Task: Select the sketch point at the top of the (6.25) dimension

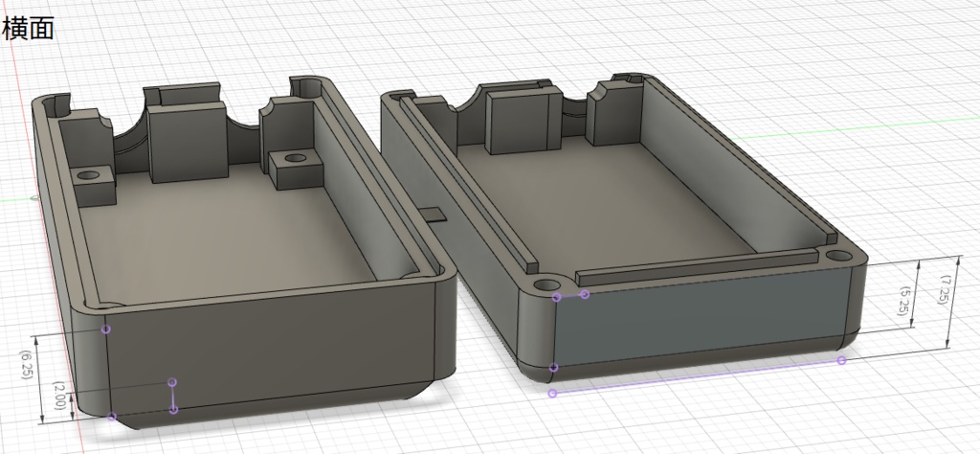Action: coord(106,329)
